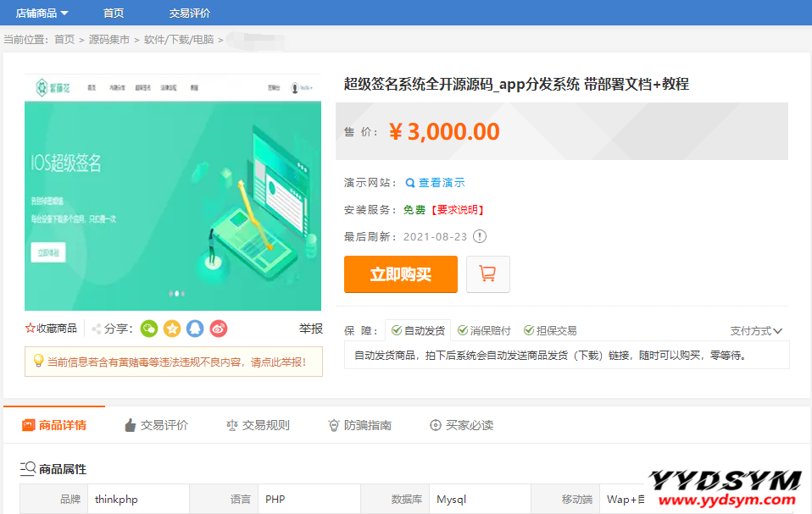Click the thinkphp brand value cell
Image resolution: width=812 pixels, height=514 pixels.
click(139, 499)
